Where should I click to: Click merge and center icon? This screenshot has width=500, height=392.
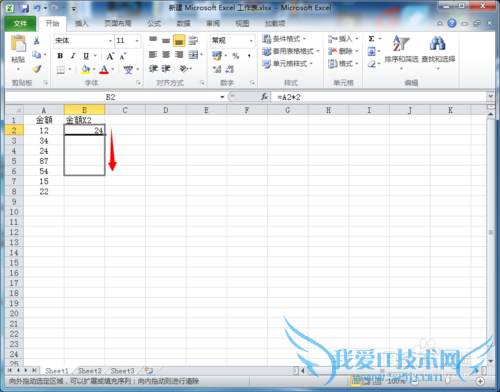point(193,54)
